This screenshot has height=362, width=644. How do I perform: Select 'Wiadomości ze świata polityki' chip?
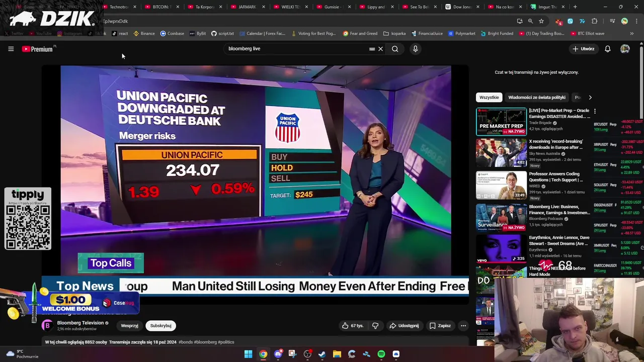[x=537, y=98]
